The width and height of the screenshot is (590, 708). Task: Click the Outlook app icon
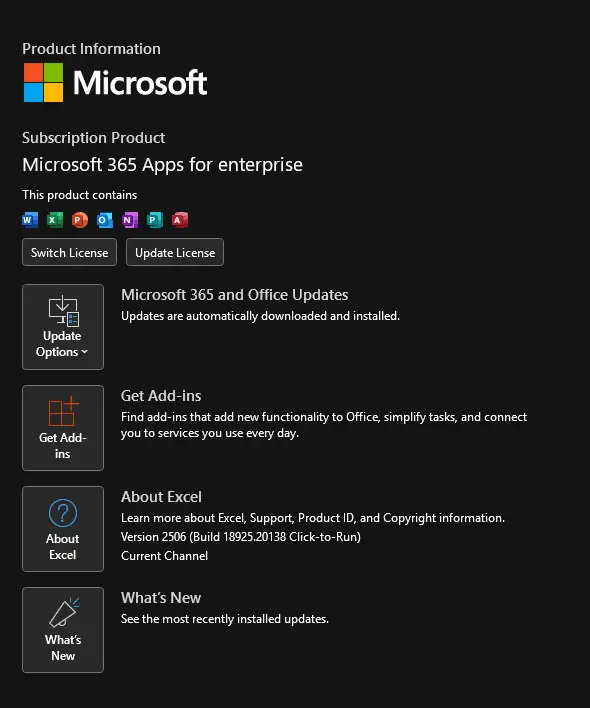click(x=105, y=220)
